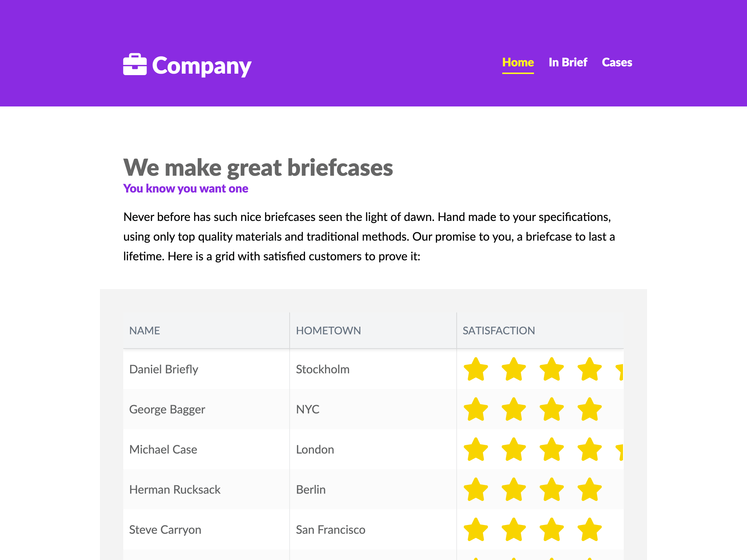The image size is (747, 560).
Task: Sort by the HOMETOWN column header
Action: [373, 330]
